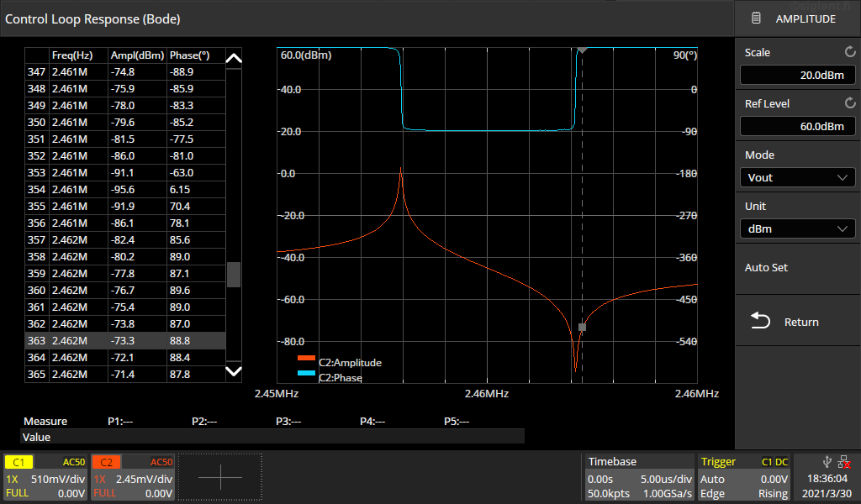Click the orange C2:Amplitude legend swatch
861x504 pixels.
pyautogui.click(x=306, y=358)
